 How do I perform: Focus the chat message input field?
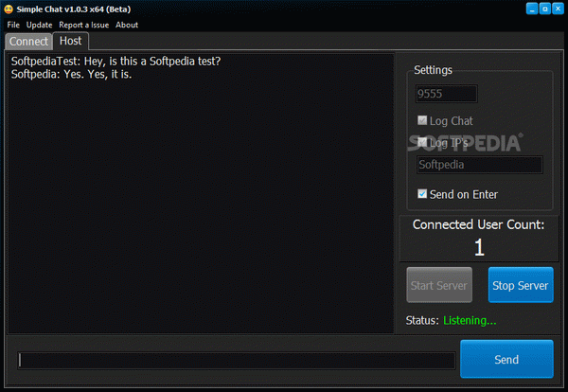point(236,360)
